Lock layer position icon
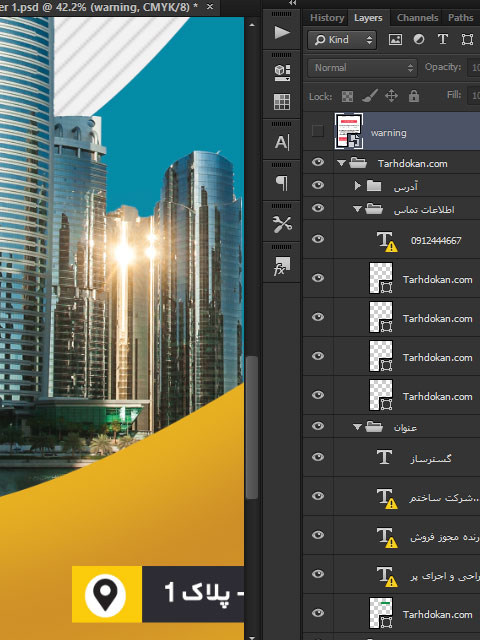Screen dimensions: 480x640 point(391,96)
